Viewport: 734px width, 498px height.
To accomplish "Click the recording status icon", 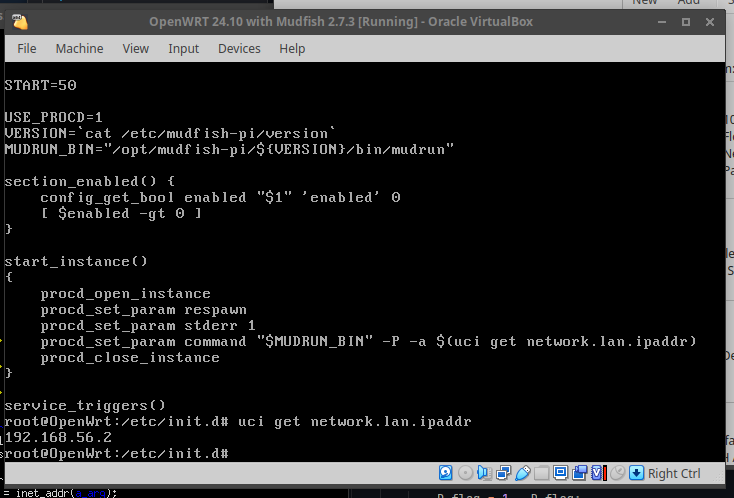I will pos(580,473).
